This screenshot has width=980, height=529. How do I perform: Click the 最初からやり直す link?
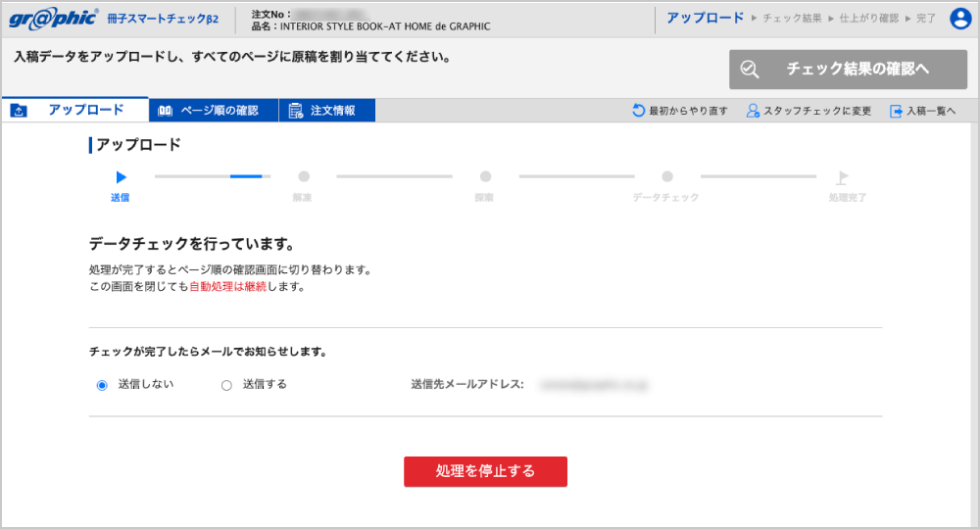click(688, 111)
